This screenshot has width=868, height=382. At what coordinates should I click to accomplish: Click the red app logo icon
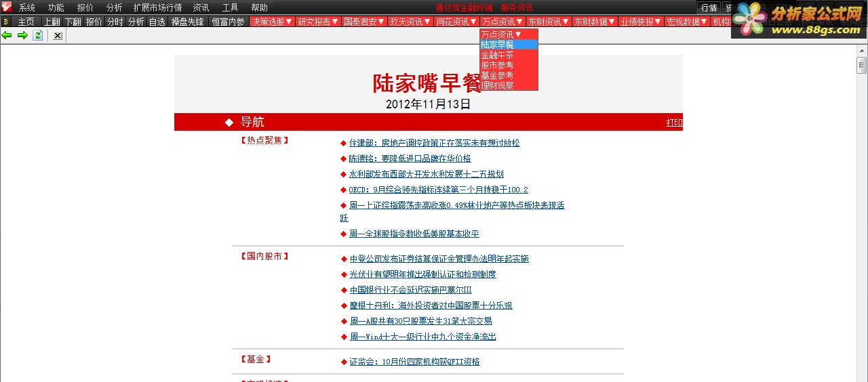click(6, 7)
